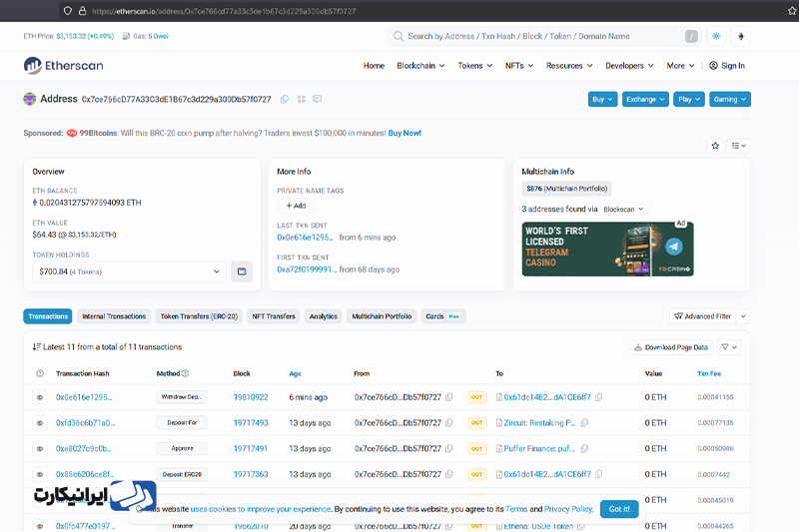Go to Home in the navigation
This screenshot has width=799, height=532.
(x=374, y=66)
